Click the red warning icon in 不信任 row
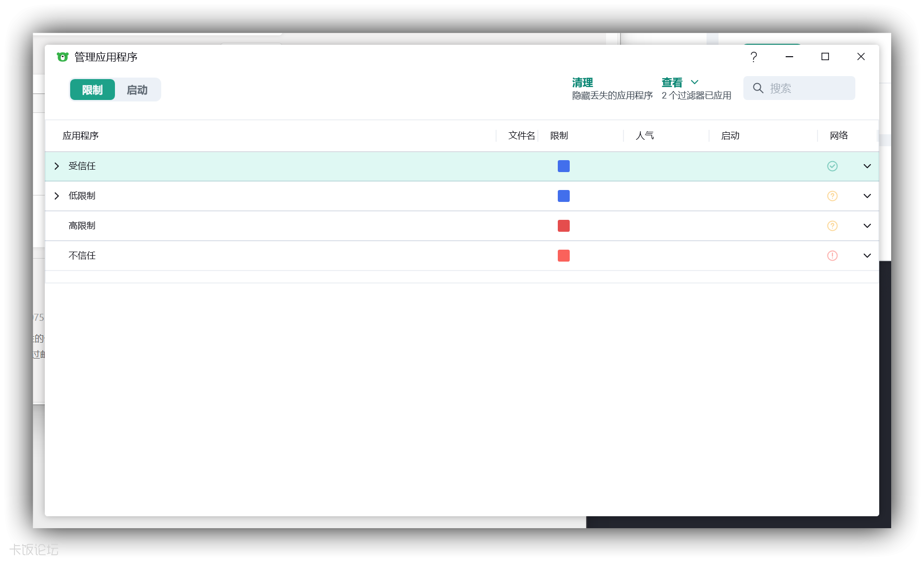This screenshot has width=924, height=561. point(832,256)
